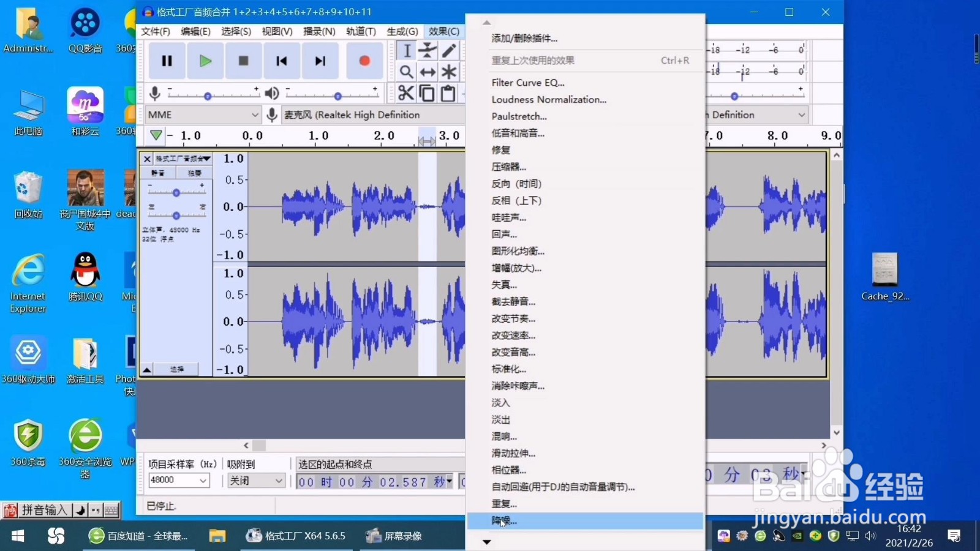Screen dimensions: 980x551
Task: Adjust the track gain slider
Action: click(x=176, y=193)
